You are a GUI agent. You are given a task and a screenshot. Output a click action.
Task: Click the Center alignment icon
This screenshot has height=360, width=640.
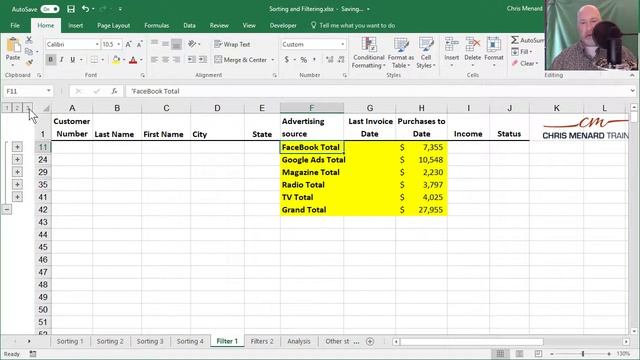(165, 60)
